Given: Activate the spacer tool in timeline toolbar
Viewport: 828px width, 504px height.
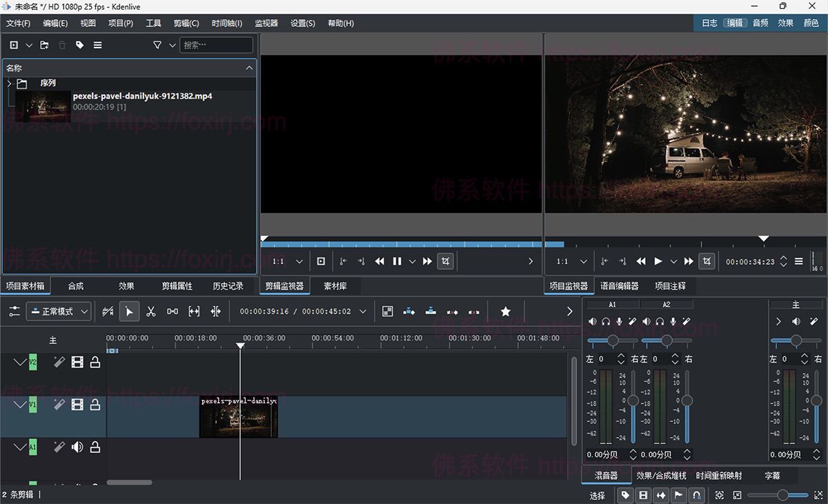Looking at the screenshot, I should tap(172, 312).
